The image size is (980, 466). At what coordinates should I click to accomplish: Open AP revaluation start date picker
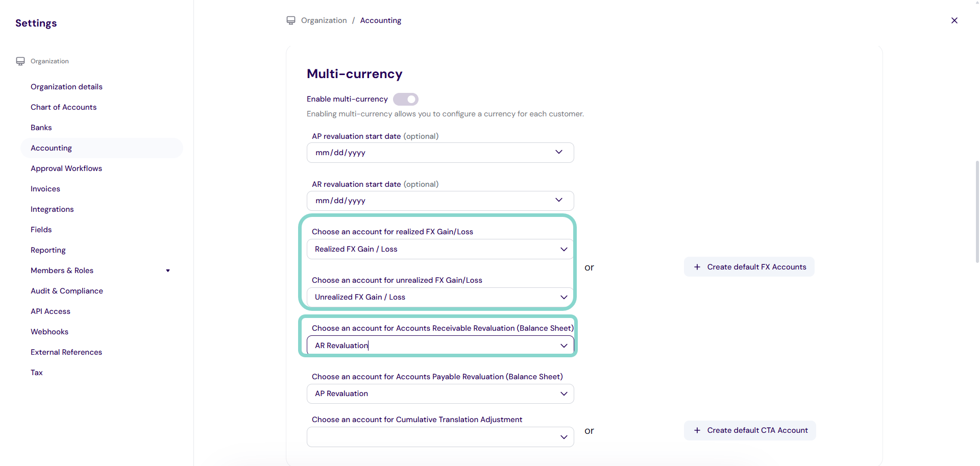click(x=559, y=152)
